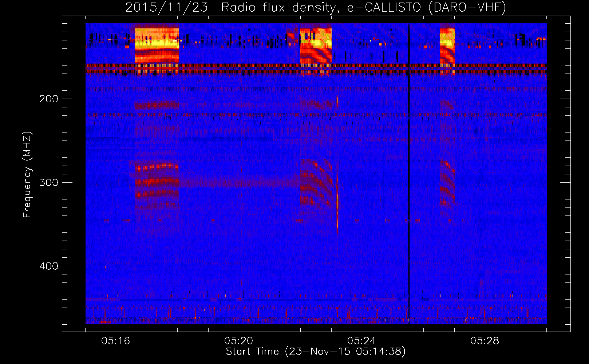
Task: Click the 05:20 time tick label
Action: 239,341
